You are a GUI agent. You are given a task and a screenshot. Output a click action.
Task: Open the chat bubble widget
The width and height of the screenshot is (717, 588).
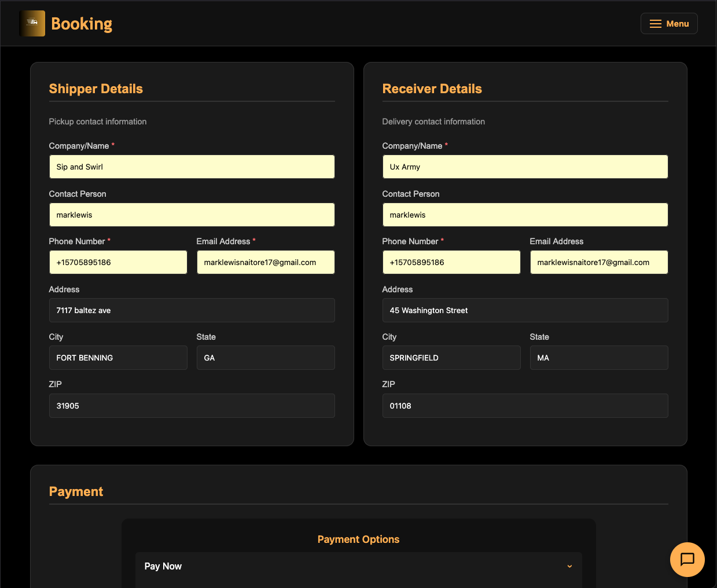[687, 559]
